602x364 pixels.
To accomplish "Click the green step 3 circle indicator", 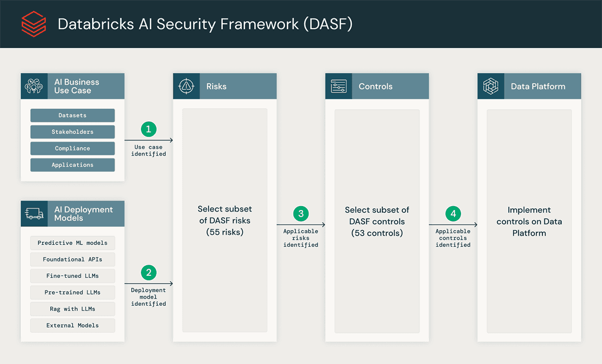I will [x=301, y=213].
